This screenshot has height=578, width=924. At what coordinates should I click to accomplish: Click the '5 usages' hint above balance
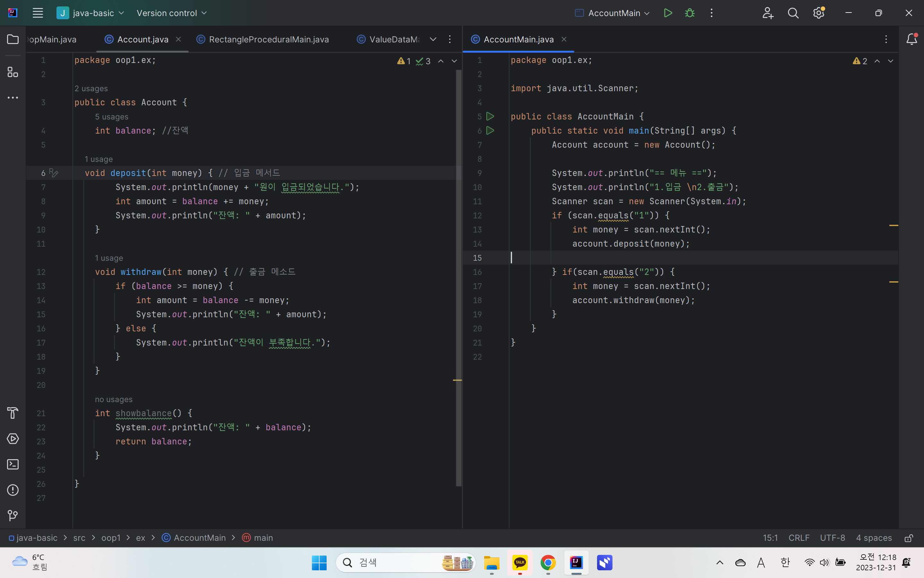pos(112,117)
